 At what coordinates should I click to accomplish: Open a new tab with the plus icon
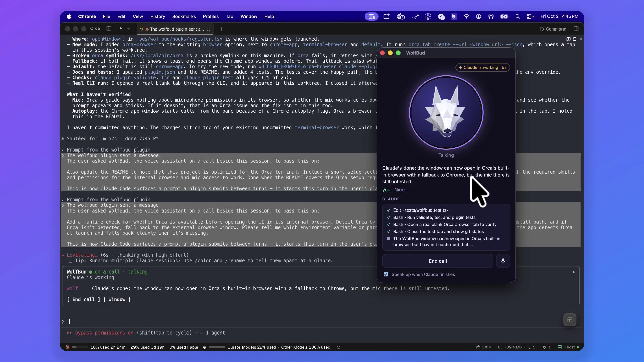[x=221, y=29]
